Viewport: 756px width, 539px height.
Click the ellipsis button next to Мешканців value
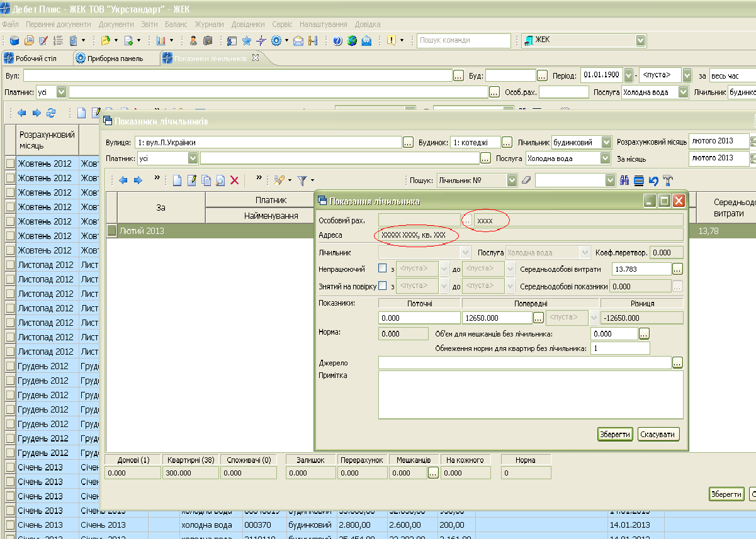coord(432,473)
